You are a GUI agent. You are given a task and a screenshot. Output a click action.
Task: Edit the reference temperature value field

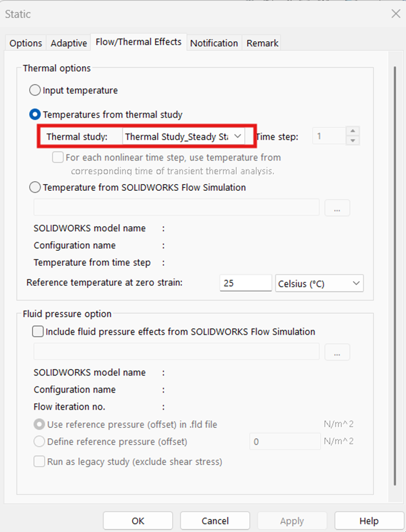[x=245, y=282]
